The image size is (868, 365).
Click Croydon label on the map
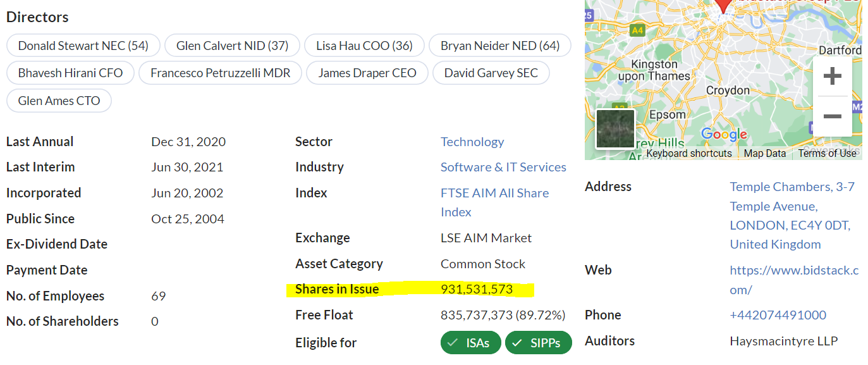(x=728, y=90)
